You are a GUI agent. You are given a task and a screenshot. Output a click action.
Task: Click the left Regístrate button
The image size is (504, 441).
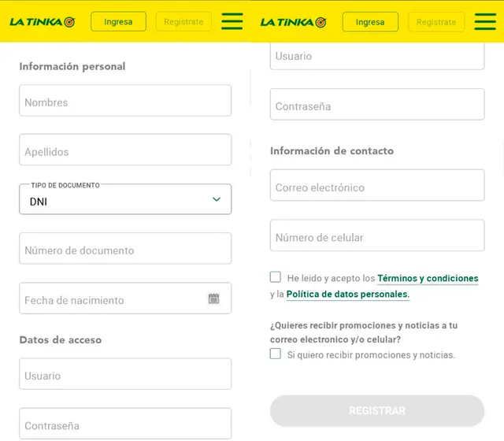pyautogui.click(x=183, y=22)
